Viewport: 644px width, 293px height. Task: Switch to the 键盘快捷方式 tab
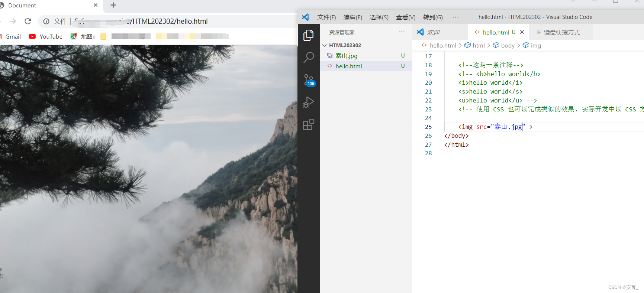tap(561, 32)
